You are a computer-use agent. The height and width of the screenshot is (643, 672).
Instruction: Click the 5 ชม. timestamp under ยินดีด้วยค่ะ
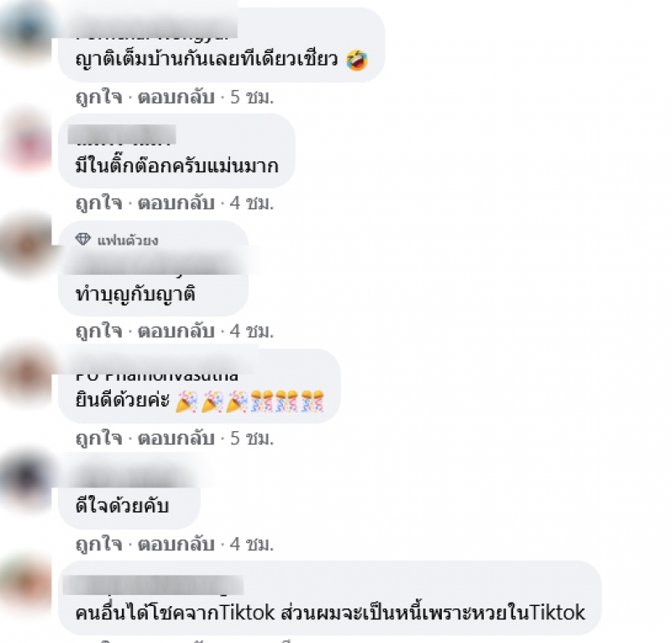[252, 439]
